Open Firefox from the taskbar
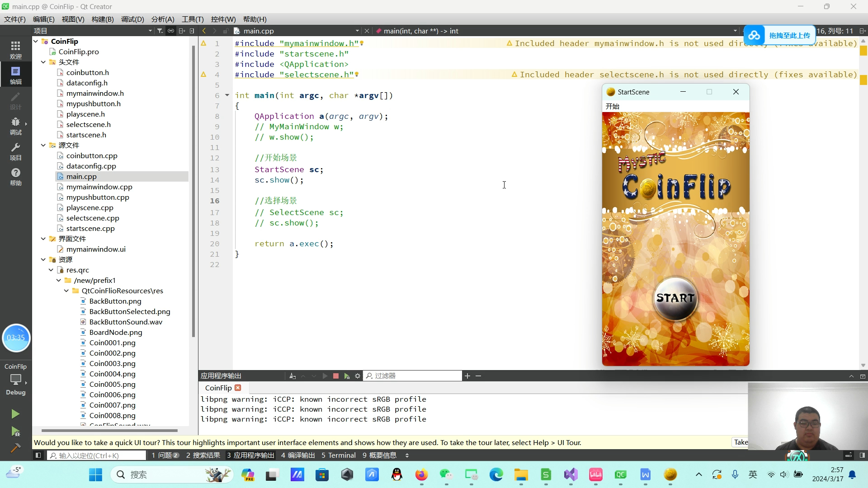The width and height of the screenshot is (868, 488). click(421, 475)
